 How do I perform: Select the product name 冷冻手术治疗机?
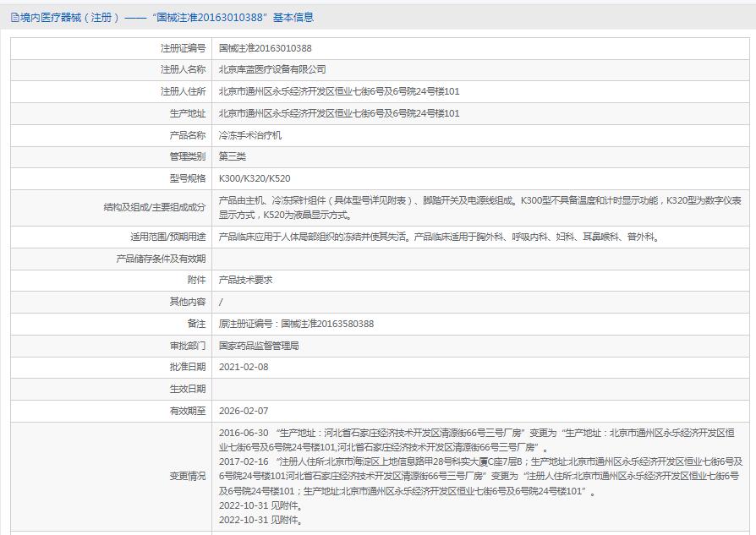pyautogui.click(x=250, y=135)
